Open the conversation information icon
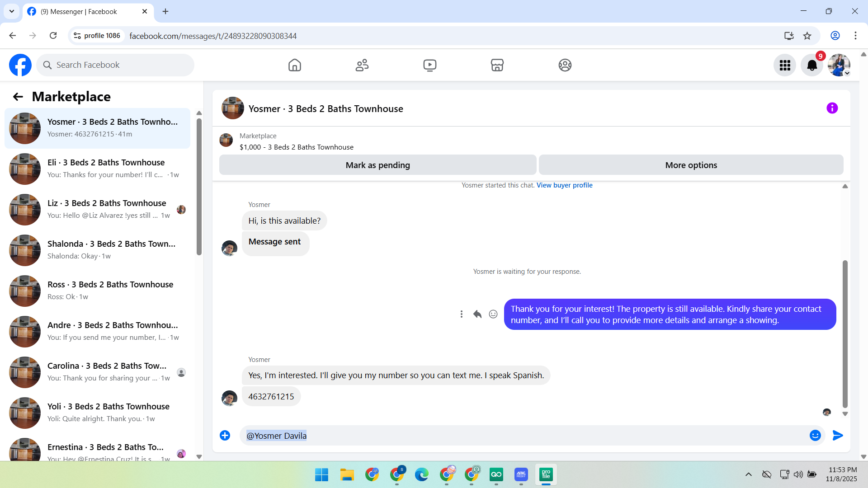The width and height of the screenshot is (868, 488). (x=832, y=108)
